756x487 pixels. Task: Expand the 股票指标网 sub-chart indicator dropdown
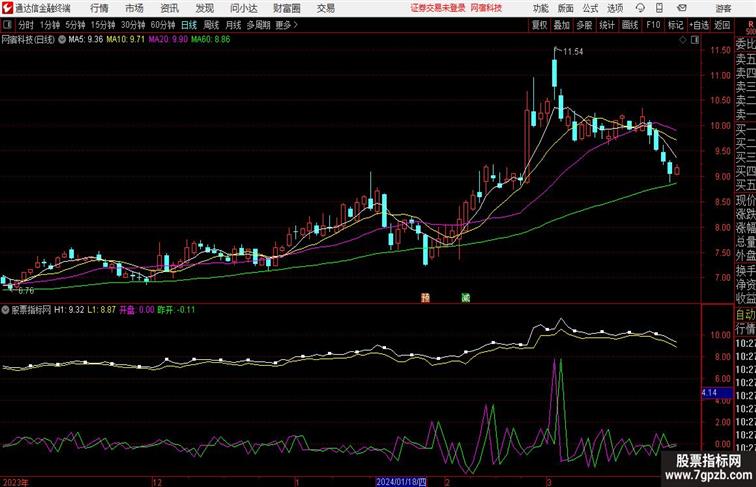click(x=5, y=310)
